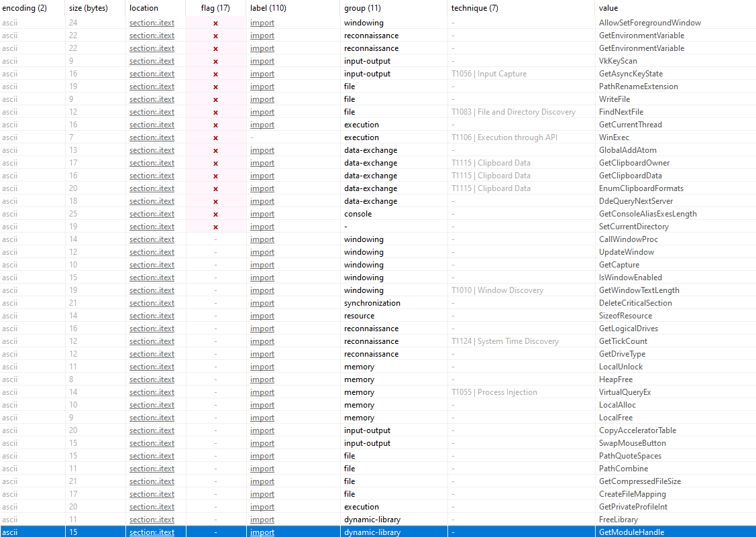Select the T1124 | System Time Discovery cell
This screenshot has height=537, width=756.
tap(505, 341)
